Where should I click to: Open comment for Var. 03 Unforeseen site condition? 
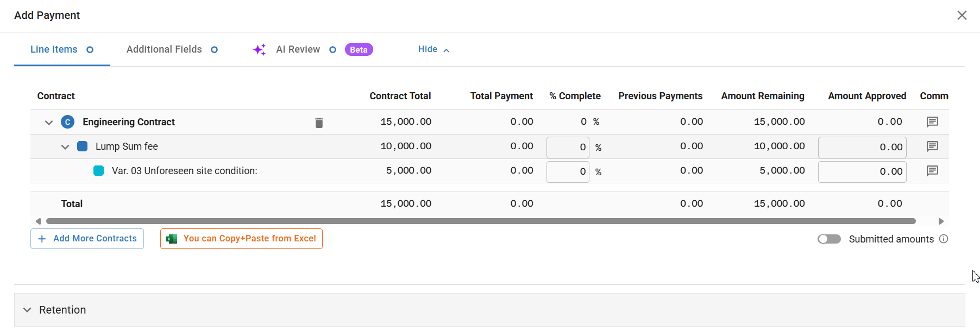pyautogui.click(x=932, y=171)
